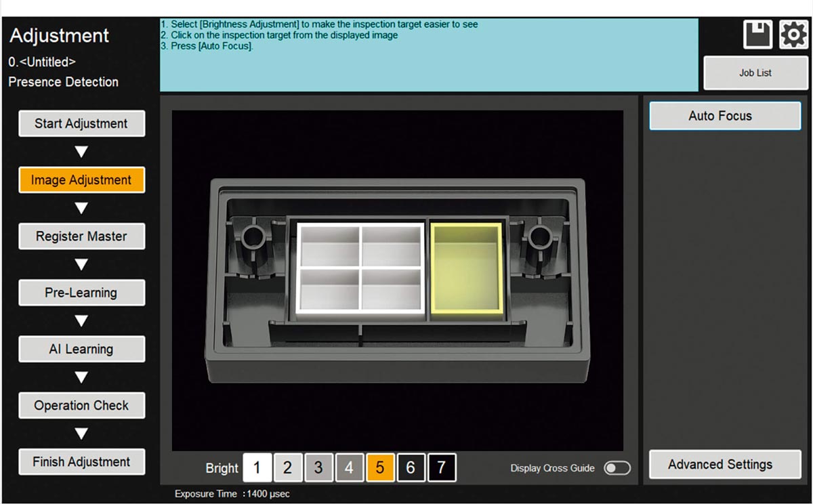
Task: Click the save floppy disk icon
Action: [x=757, y=35]
